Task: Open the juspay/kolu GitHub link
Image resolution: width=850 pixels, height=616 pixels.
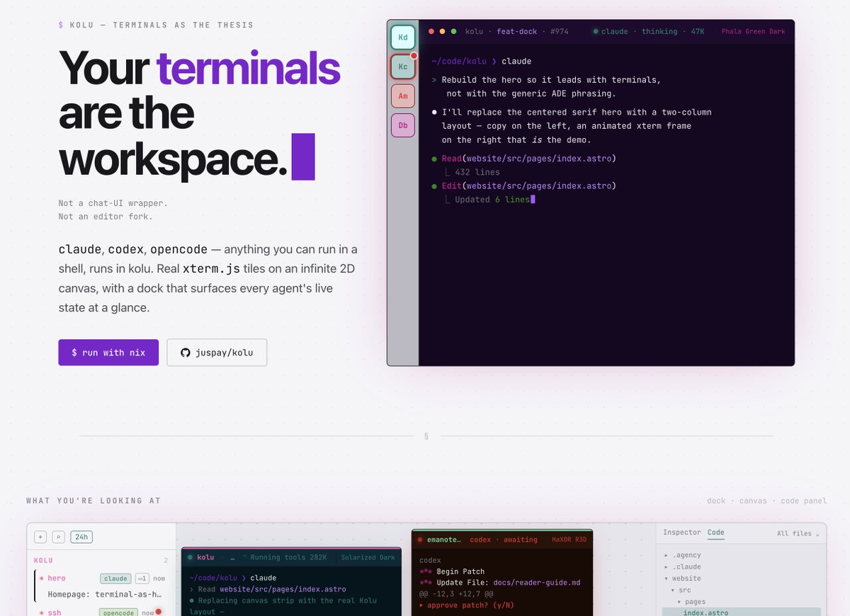Action: click(x=217, y=353)
